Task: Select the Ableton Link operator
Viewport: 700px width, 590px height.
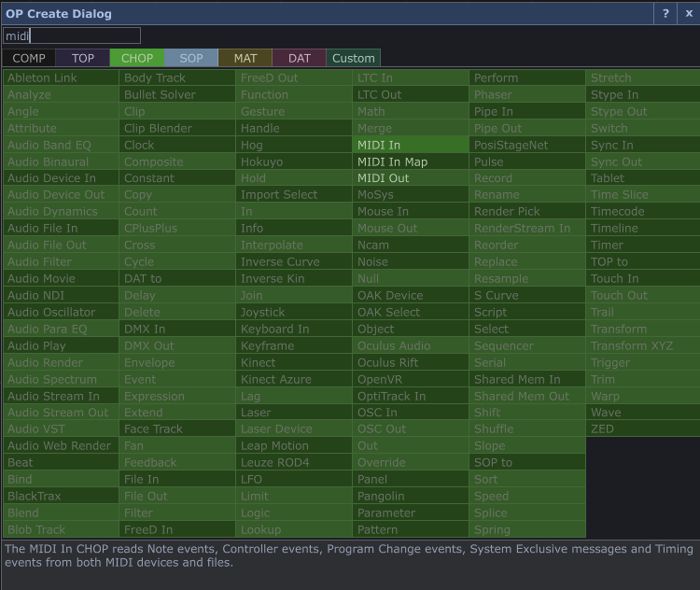Action: coord(61,77)
